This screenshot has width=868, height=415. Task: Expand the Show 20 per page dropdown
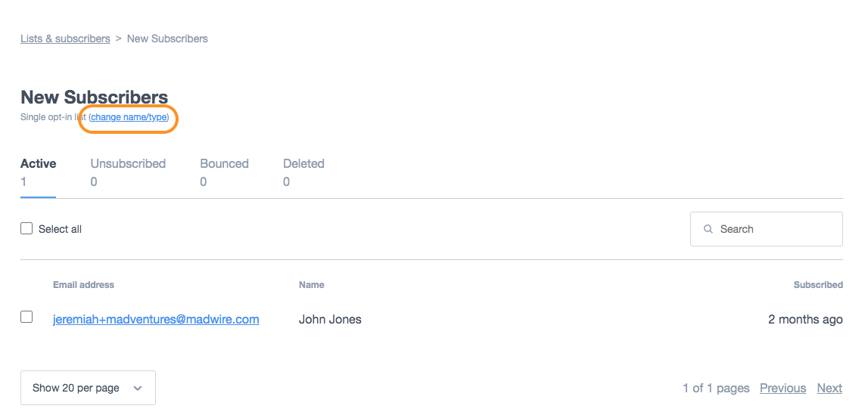(88, 388)
